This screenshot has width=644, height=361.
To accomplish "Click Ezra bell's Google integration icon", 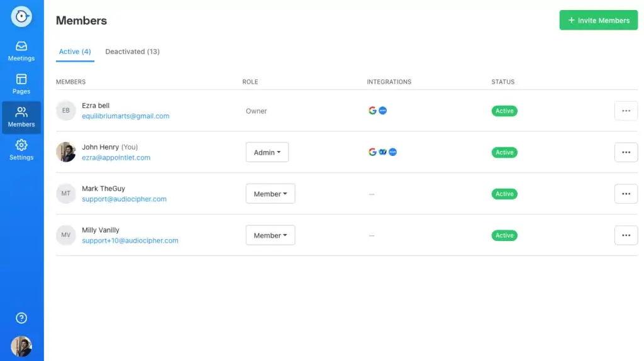I will [x=372, y=111].
